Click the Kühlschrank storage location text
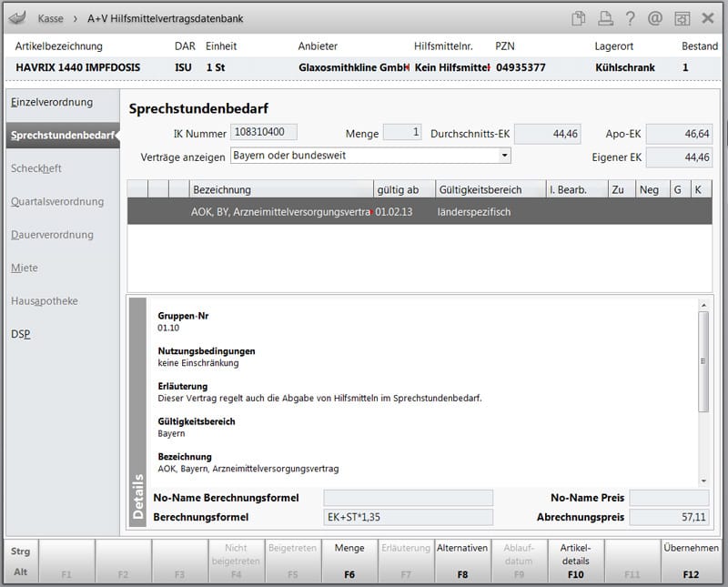Screen dimensions: 728x587 click(x=625, y=67)
